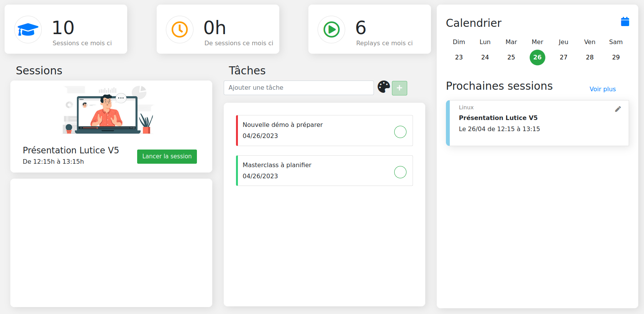Select Dim 23 in the calendar

coord(459,57)
